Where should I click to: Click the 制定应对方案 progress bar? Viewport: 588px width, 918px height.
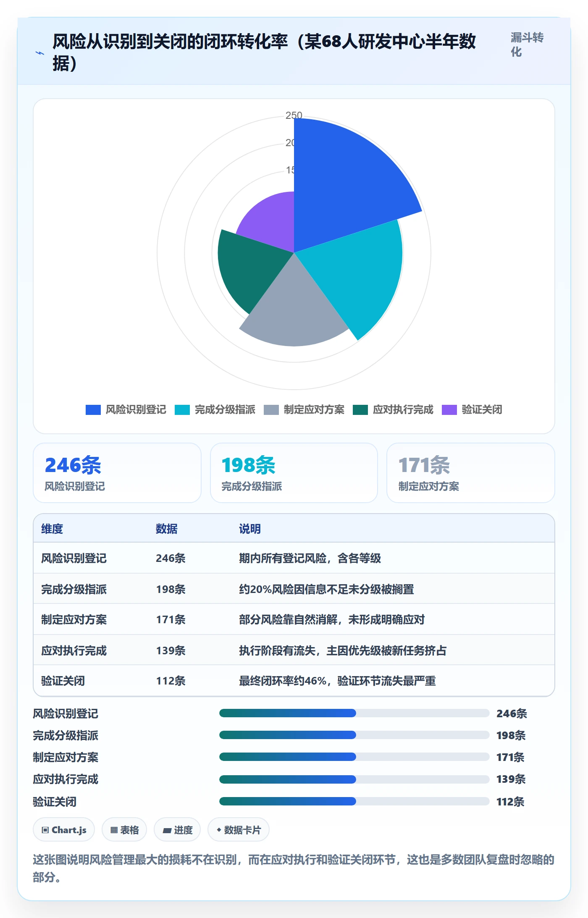354,757
